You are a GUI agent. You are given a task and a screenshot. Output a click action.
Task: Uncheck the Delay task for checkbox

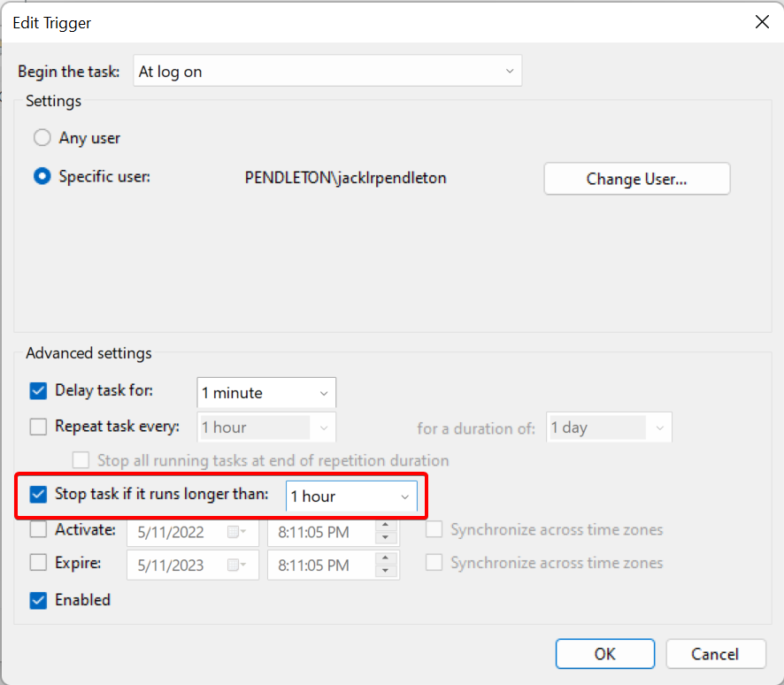(x=39, y=391)
